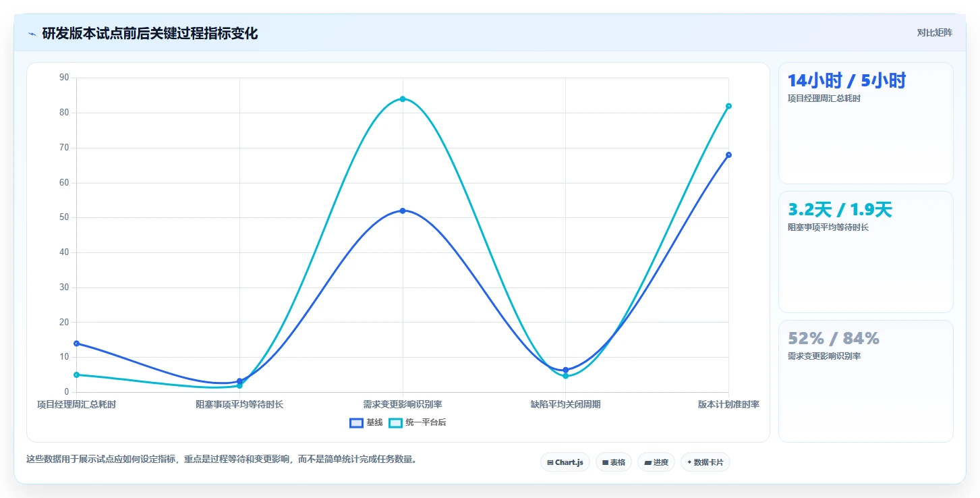Screen dimensions: 980x498
Task: Click the y-axis value 90
Action: click(64, 78)
